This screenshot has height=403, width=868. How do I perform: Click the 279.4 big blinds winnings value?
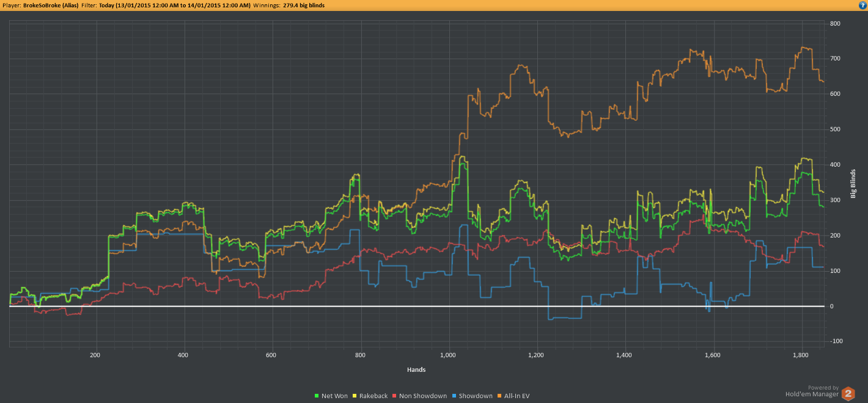pos(304,5)
